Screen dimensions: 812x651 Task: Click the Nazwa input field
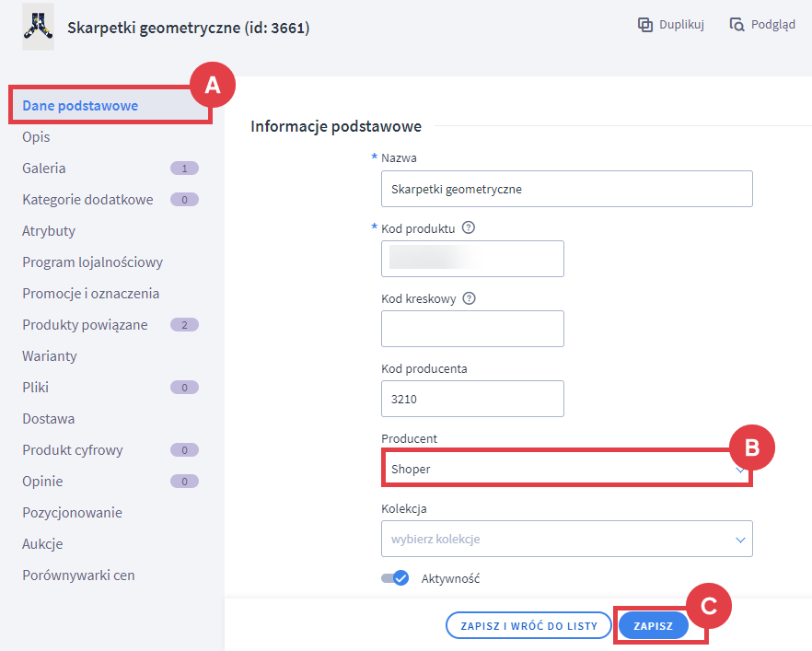566,189
